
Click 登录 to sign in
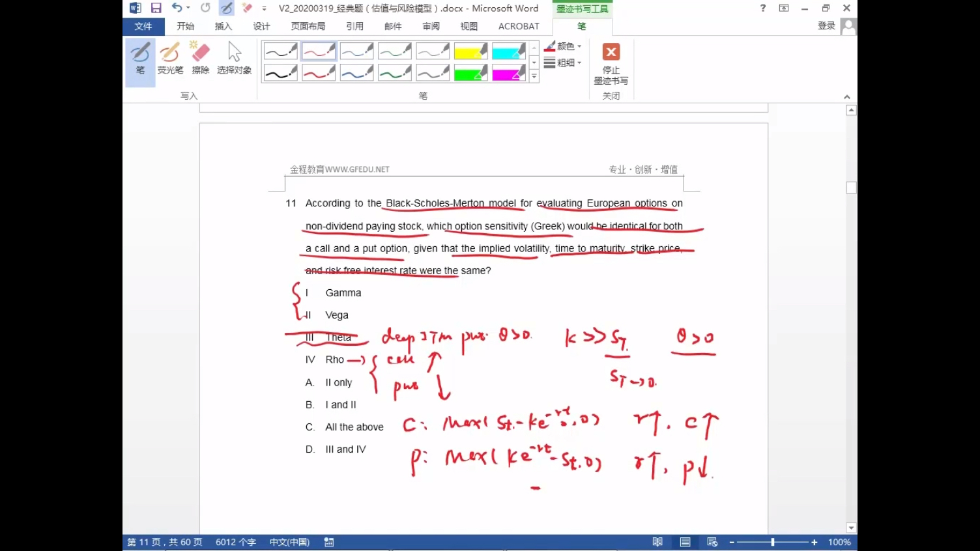coord(826,26)
